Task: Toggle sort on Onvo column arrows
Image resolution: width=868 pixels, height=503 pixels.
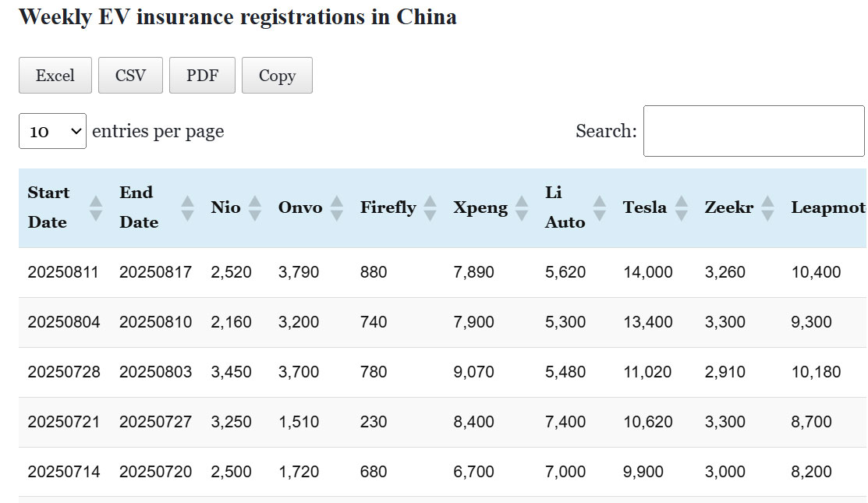Action: tap(336, 207)
